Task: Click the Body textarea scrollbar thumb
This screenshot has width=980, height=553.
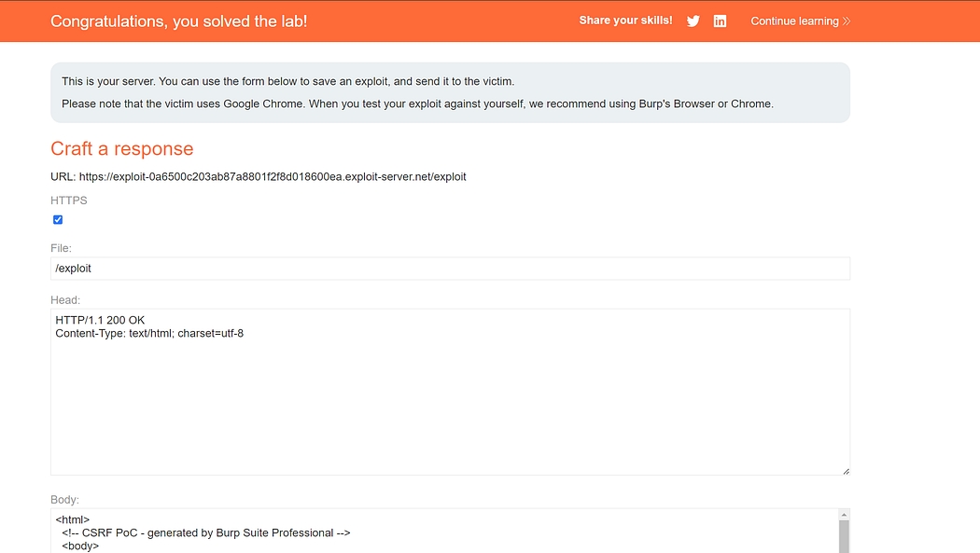Action: (x=844, y=536)
